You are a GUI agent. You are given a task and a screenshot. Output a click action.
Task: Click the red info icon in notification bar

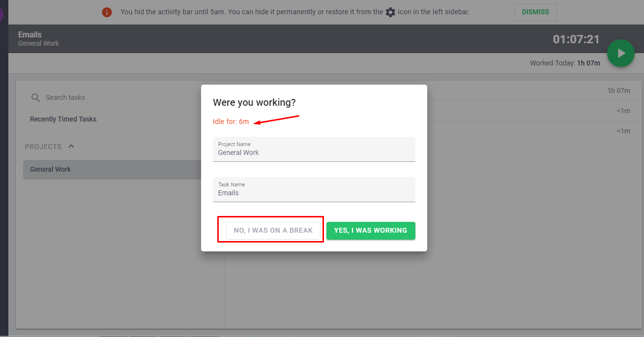point(107,12)
